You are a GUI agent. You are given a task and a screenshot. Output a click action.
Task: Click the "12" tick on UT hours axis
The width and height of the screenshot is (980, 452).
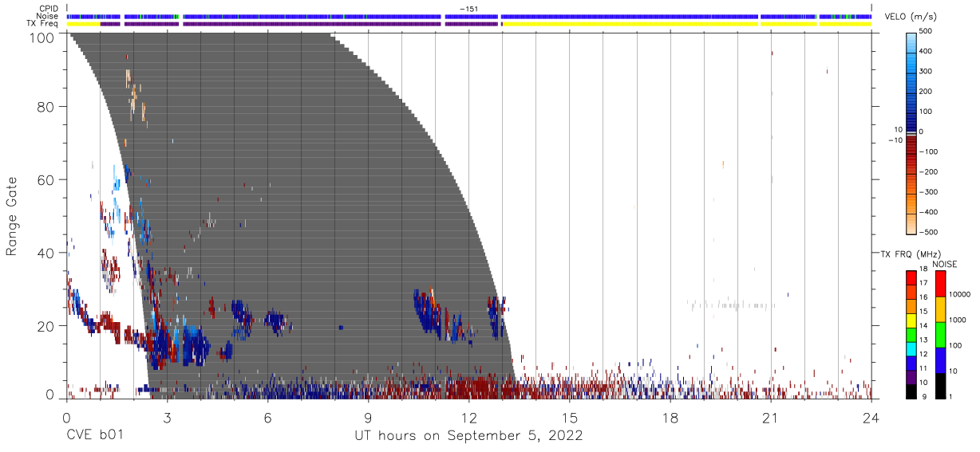[468, 416]
